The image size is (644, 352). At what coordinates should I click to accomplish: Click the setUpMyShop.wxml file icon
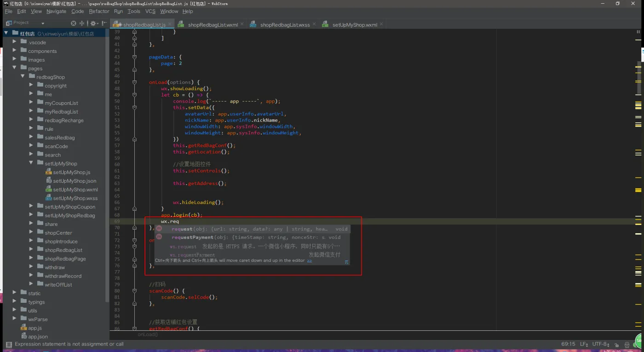click(49, 190)
